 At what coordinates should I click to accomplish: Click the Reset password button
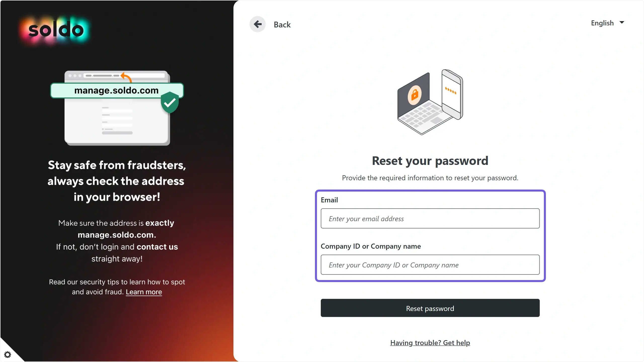[x=430, y=308]
